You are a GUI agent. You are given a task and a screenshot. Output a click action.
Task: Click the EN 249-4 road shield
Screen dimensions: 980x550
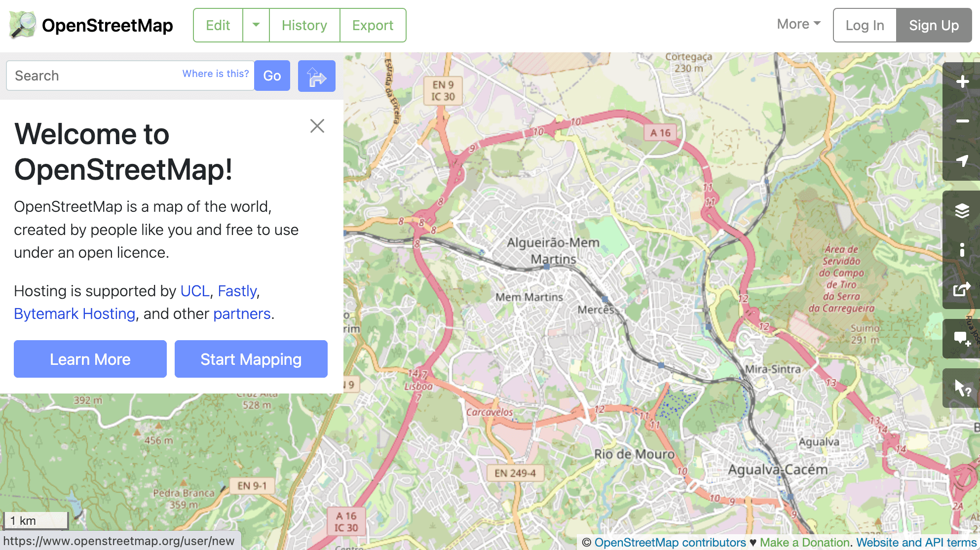515,473
